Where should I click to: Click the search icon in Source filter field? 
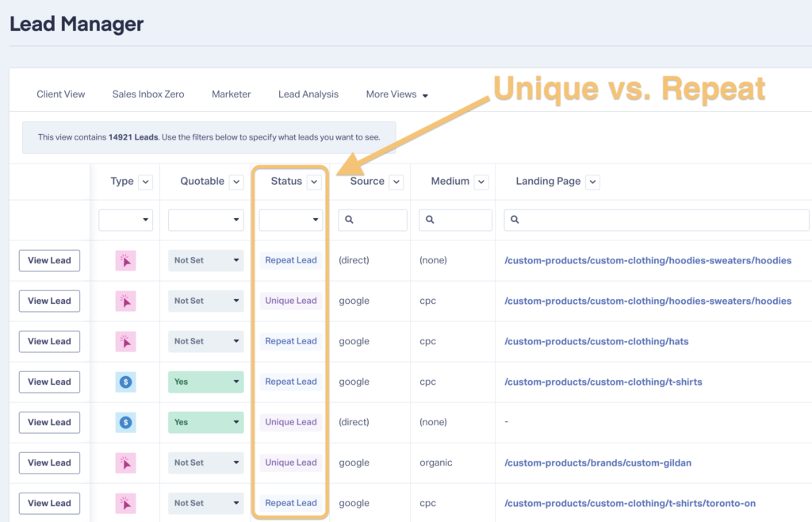(x=349, y=220)
